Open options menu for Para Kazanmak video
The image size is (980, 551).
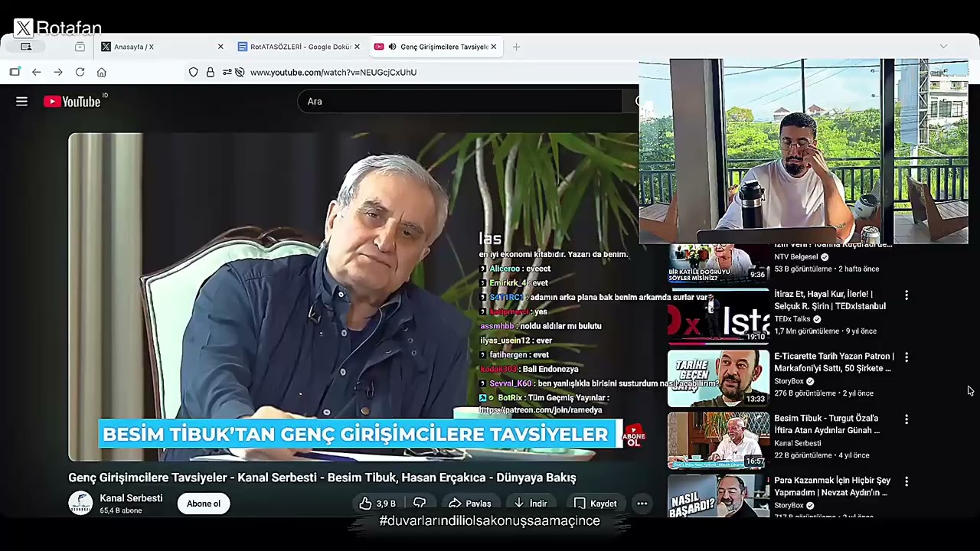tap(906, 481)
